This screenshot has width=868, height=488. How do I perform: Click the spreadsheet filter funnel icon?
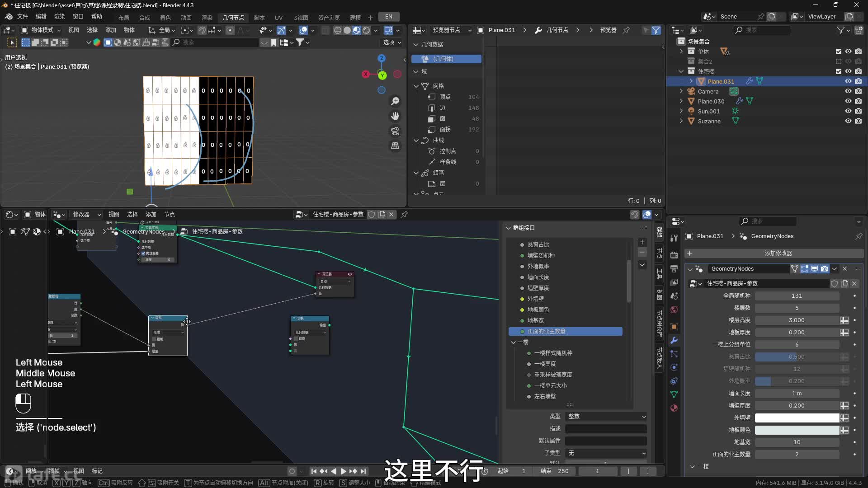point(656,30)
